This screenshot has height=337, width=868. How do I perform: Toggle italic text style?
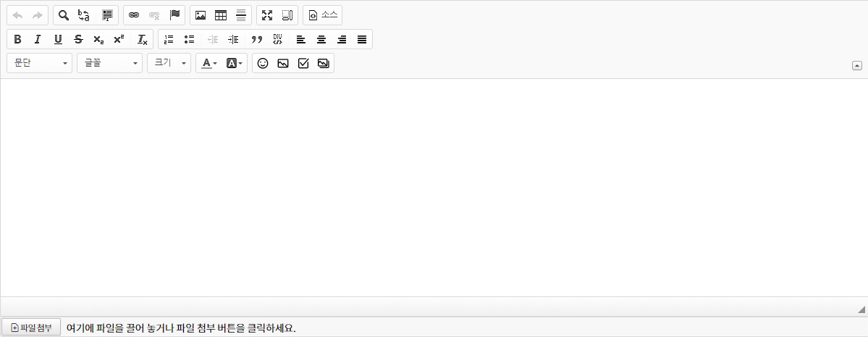38,39
